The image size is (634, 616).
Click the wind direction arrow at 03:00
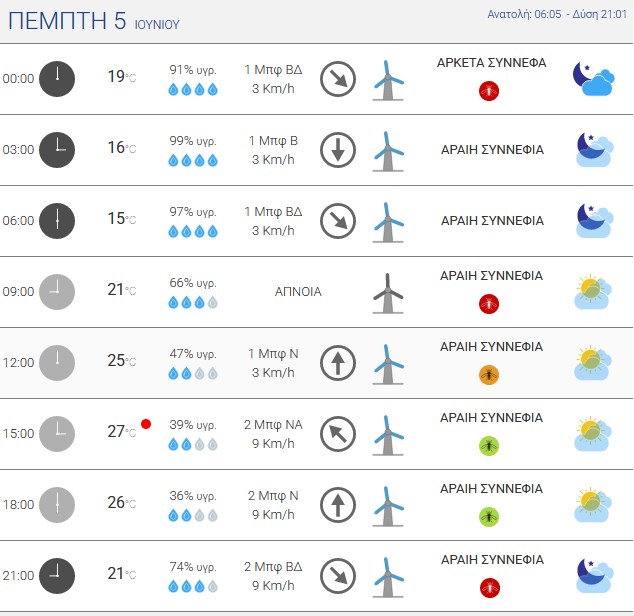(x=338, y=150)
